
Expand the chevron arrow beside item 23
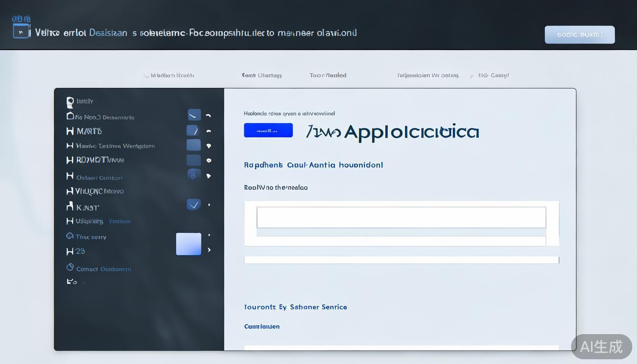pyautogui.click(x=209, y=250)
